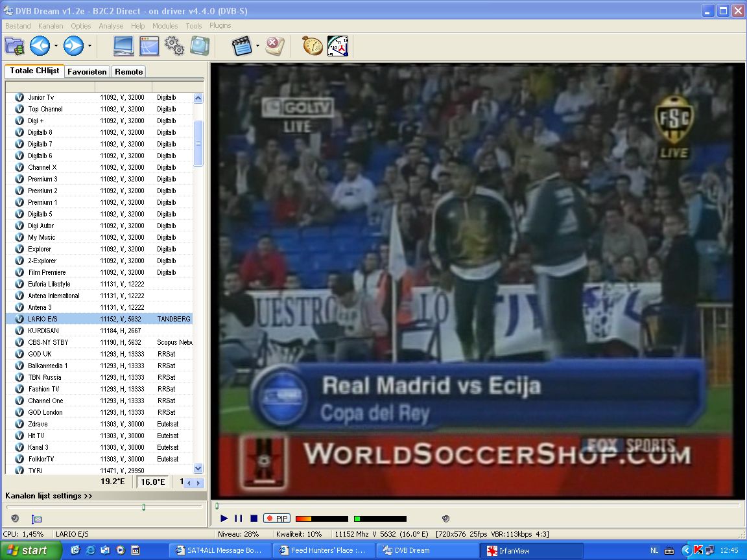Open the media player quick launch icon
Screen dimensions: 747x560
point(121,550)
